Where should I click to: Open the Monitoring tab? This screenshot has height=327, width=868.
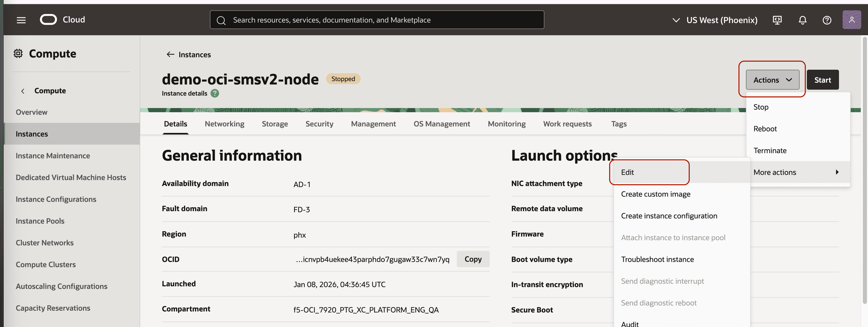pos(507,124)
